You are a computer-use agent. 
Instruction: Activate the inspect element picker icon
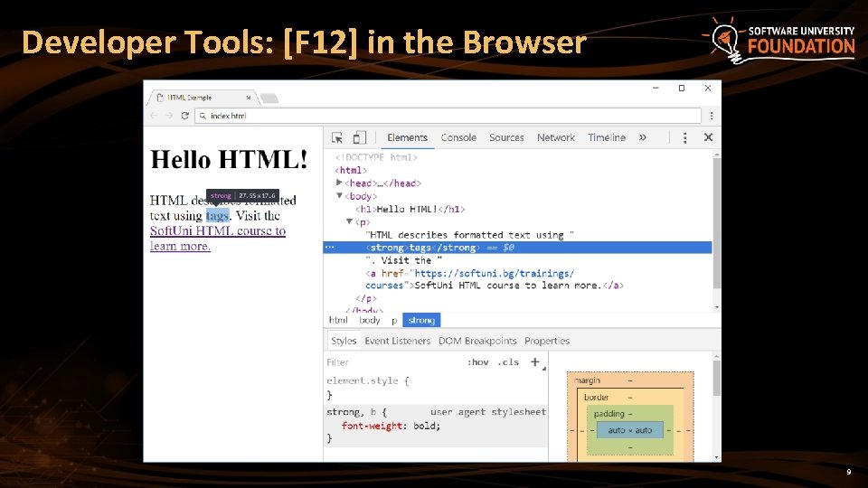pos(336,137)
